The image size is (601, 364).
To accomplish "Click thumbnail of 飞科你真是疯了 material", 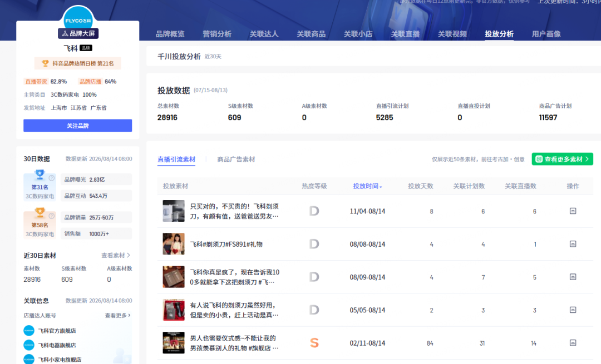I will tap(174, 277).
